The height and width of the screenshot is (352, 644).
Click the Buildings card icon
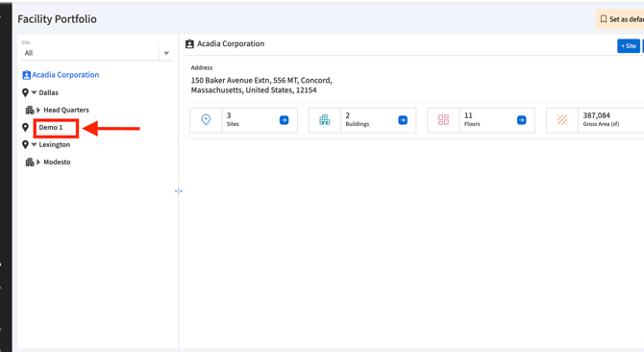point(325,120)
